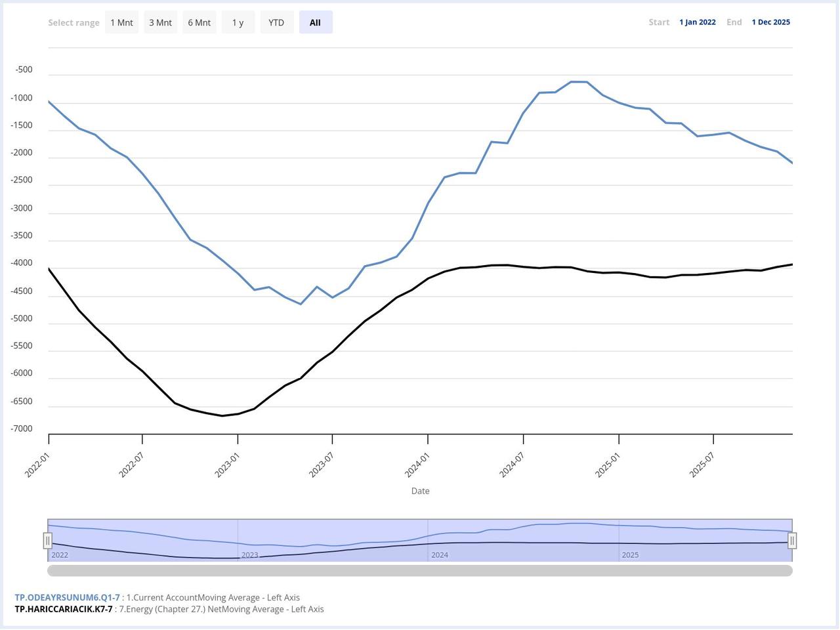Screen dimensions: 840x630
Task: Select the 3 Mnt range button
Action: [160, 22]
